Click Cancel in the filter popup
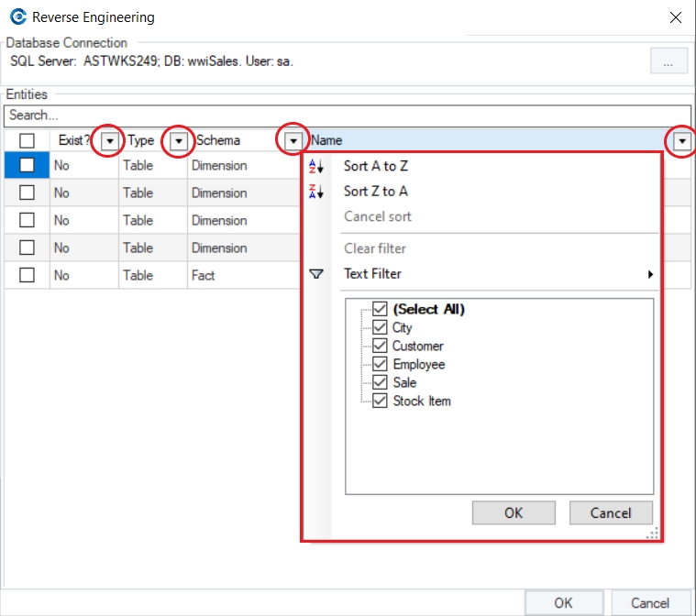 coord(611,512)
